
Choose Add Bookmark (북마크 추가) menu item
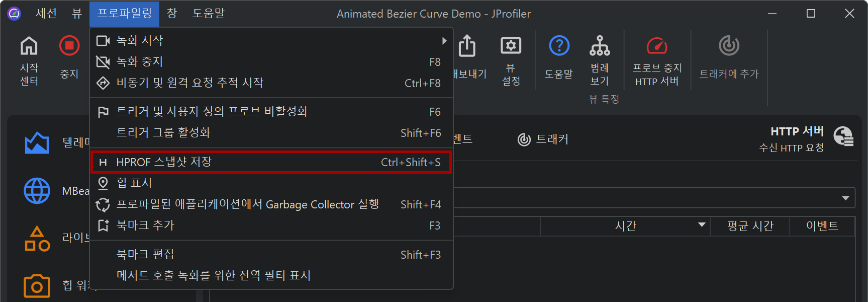pyautogui.click(x=146, y=225)
